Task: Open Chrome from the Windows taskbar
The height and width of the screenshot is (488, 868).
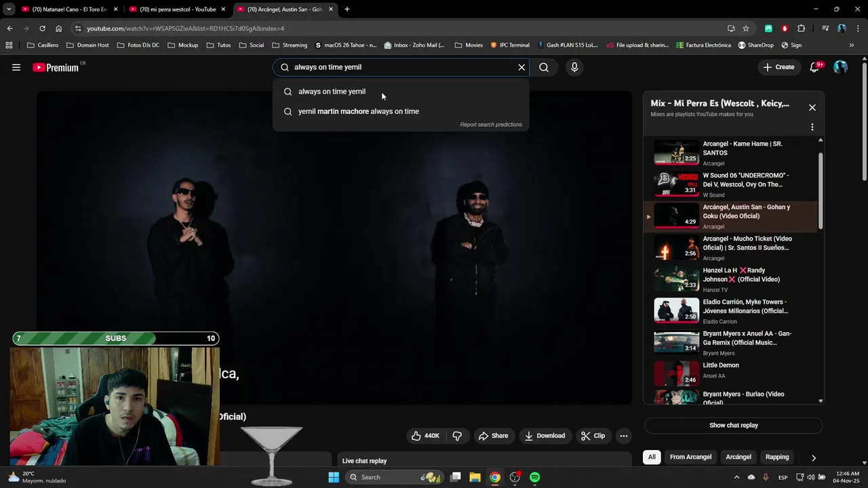Action: tap(495, 477)
